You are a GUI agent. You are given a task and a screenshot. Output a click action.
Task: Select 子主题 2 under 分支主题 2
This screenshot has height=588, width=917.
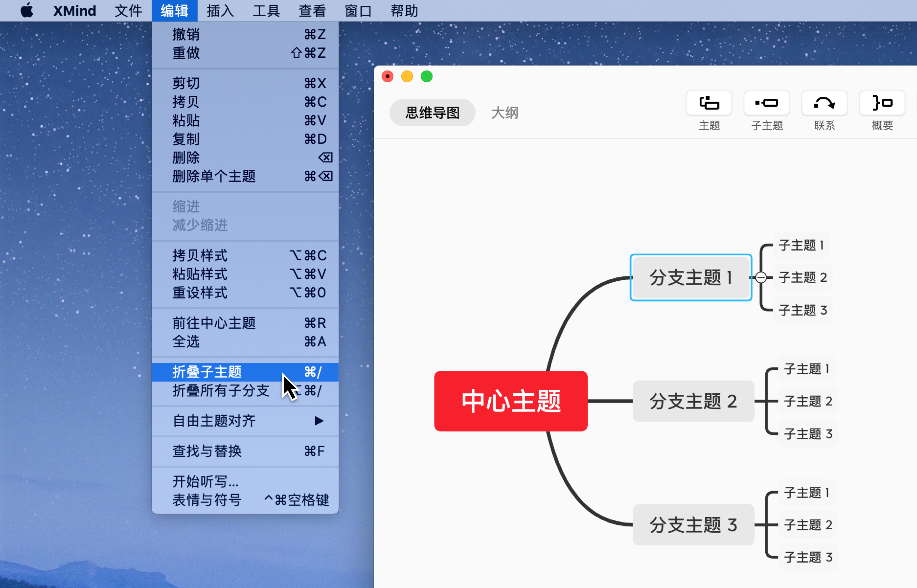pyautogui.click(x=808, y=401)
